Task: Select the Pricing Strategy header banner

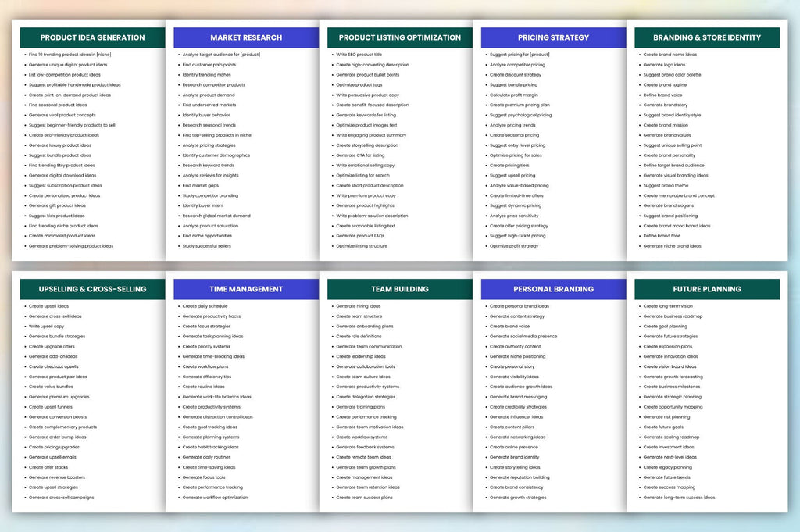Action: click(553, 37)
